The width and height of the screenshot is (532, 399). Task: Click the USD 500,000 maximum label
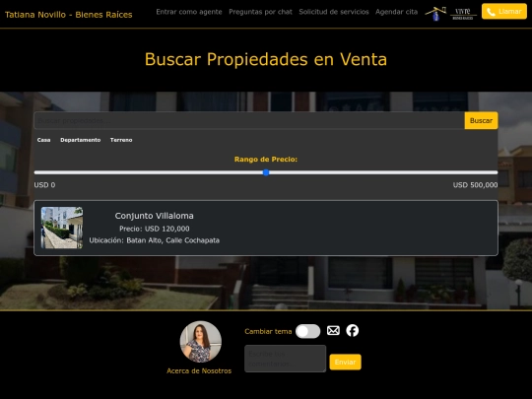pyautogui.click(x=475, y=185)
